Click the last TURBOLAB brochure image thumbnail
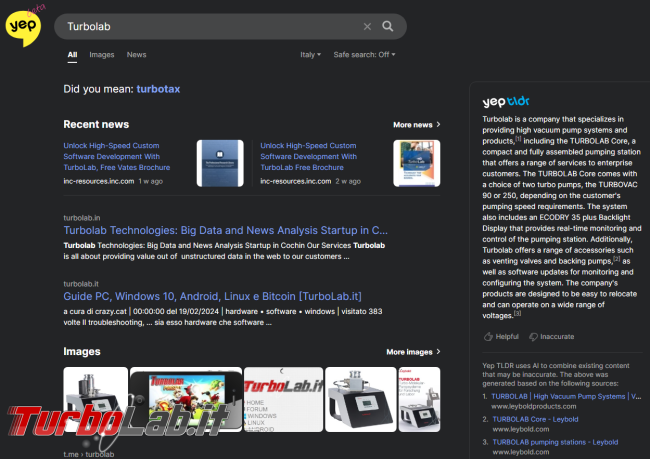Screen dimensions: 650x459 coord(420,399)
